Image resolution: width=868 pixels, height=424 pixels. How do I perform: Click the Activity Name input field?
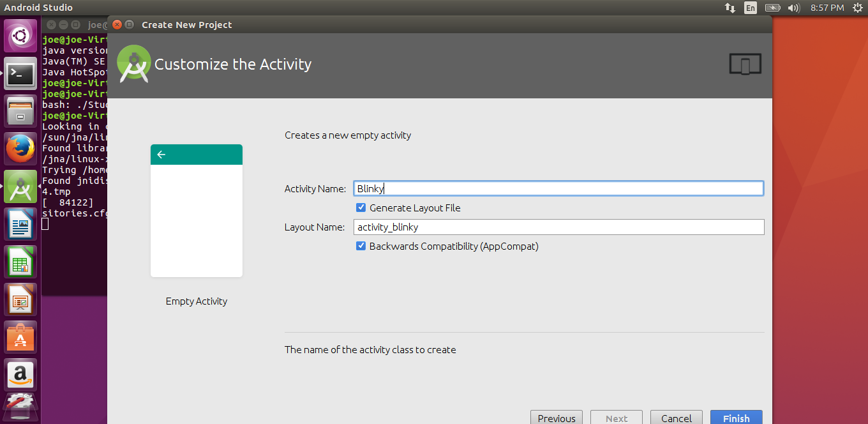coord(558,188)
